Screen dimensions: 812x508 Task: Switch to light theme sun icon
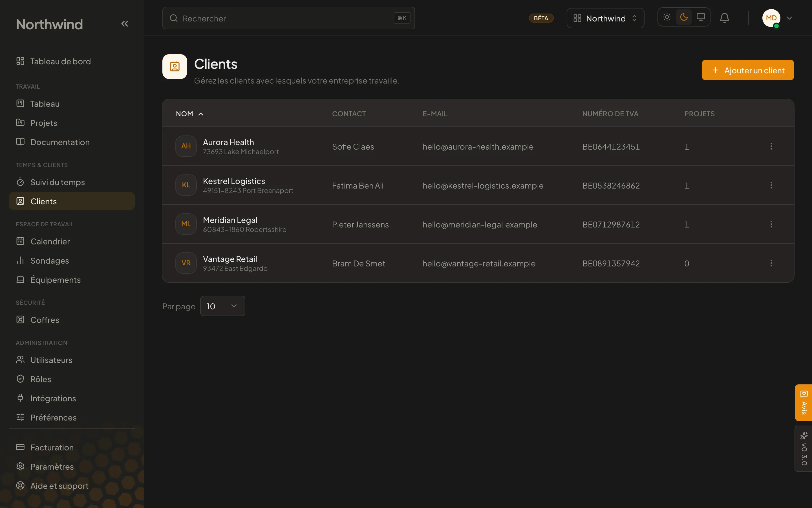[x=667, y=17]
